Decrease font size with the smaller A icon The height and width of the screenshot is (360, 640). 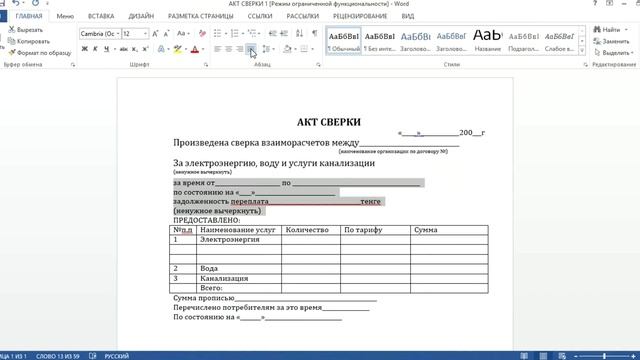[167, 34]
